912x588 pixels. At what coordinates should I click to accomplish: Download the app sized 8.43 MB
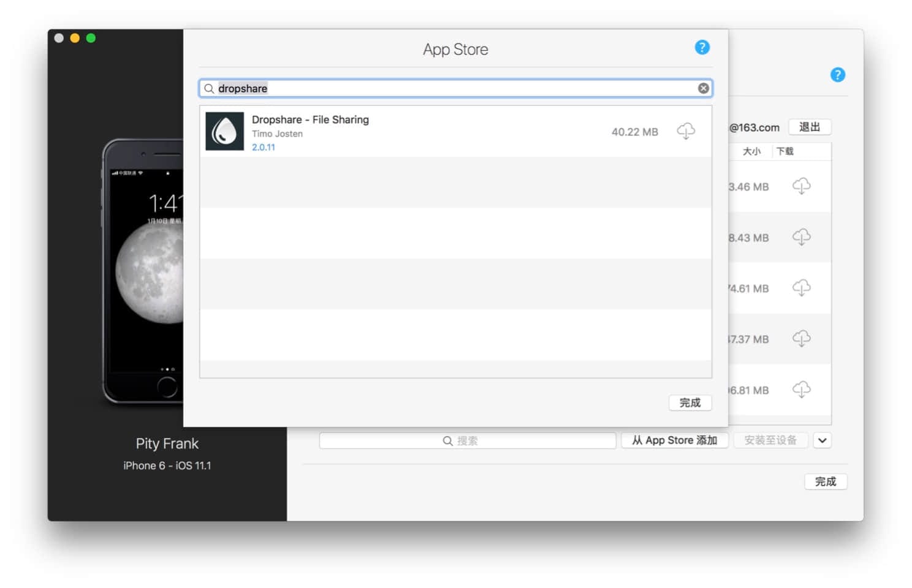coord(801,237)
